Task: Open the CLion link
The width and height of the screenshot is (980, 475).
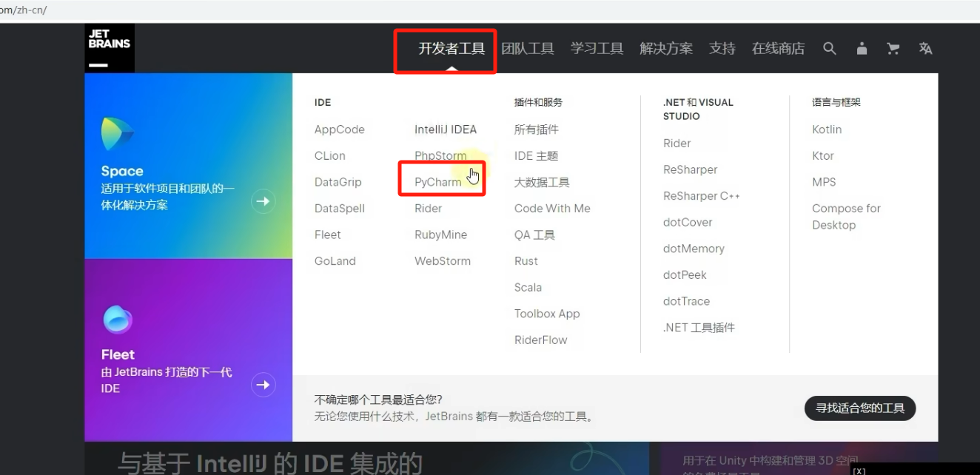Action: (x=330, y=156)
